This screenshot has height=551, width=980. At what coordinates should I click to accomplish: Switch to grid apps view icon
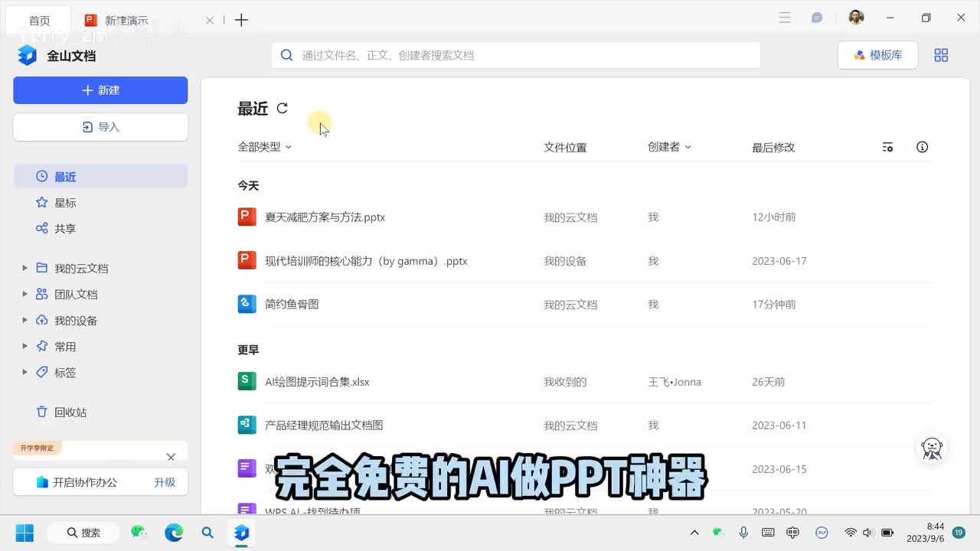pyautogui.click(x=941, y=55)
